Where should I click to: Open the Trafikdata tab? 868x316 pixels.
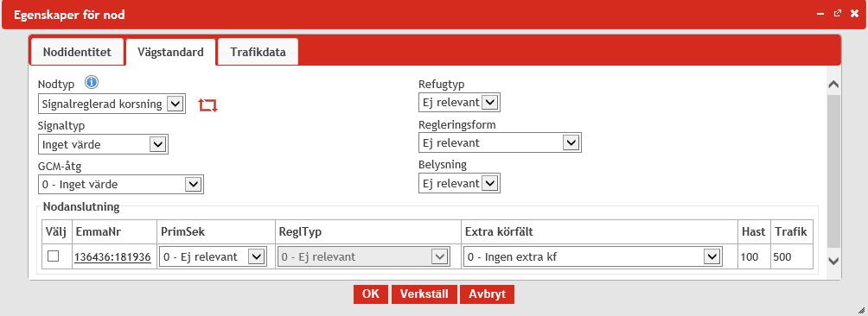258,53
